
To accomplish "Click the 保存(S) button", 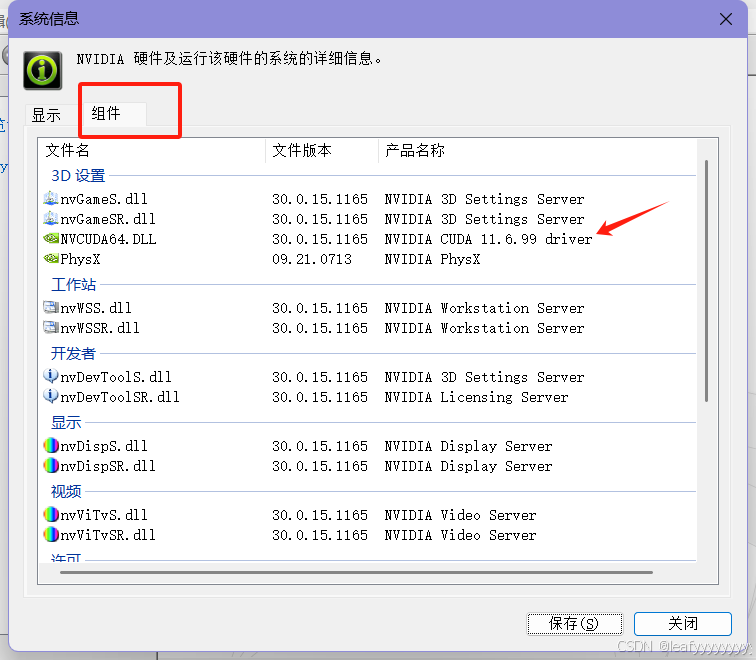I will pyautogui.click(x=574, y=624).
